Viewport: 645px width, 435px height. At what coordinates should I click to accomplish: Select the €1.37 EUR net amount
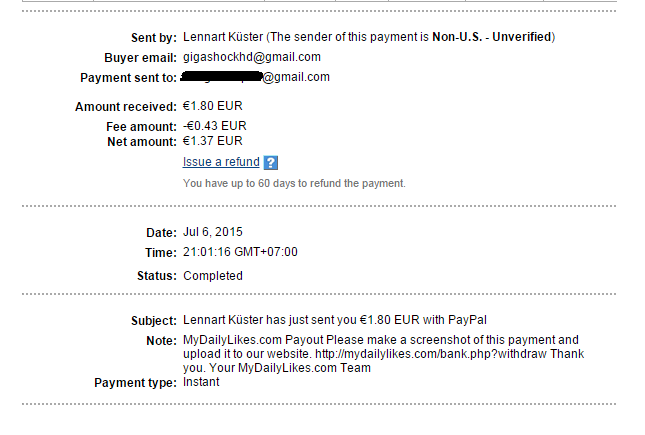click(x=213, y=141)
